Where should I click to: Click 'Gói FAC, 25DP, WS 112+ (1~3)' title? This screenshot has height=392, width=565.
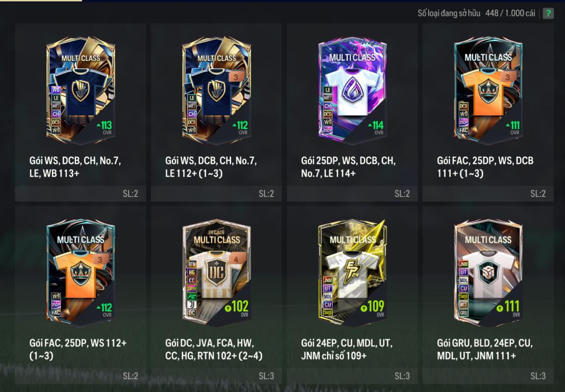(x=78, y=349)
